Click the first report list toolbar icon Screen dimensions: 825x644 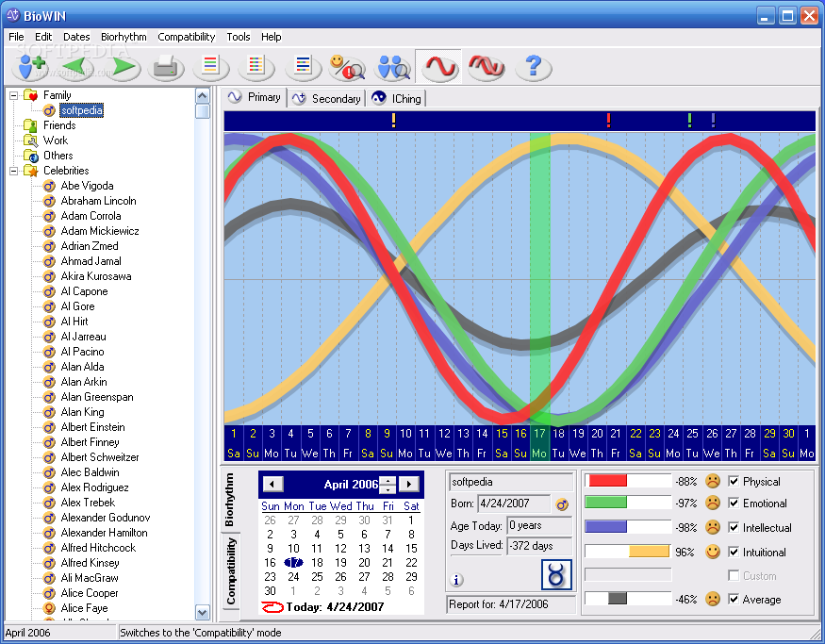211,67
